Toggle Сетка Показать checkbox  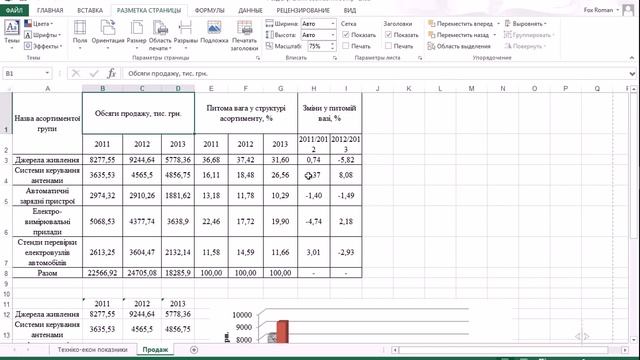click(346, 35)
